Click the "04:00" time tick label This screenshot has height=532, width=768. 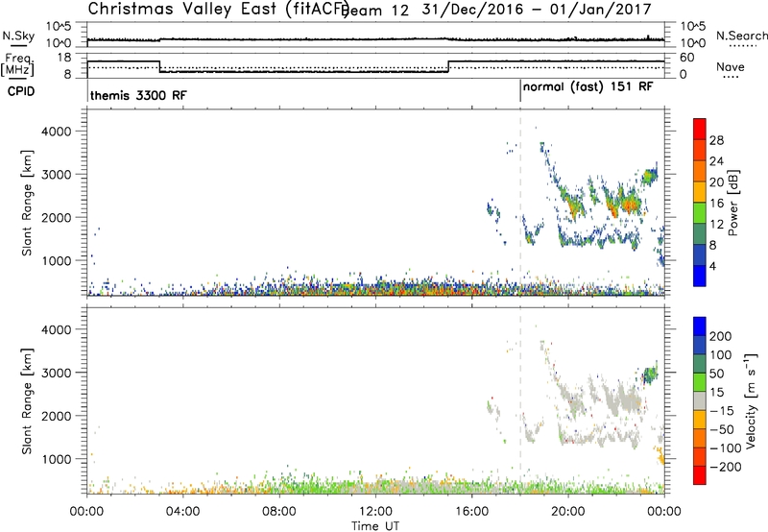[182, 512]
